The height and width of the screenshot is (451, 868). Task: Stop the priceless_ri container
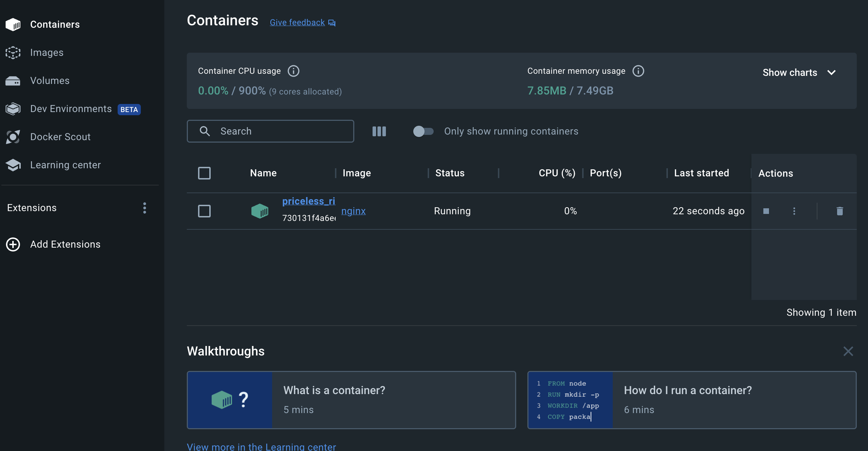click(x=766, y=211)
